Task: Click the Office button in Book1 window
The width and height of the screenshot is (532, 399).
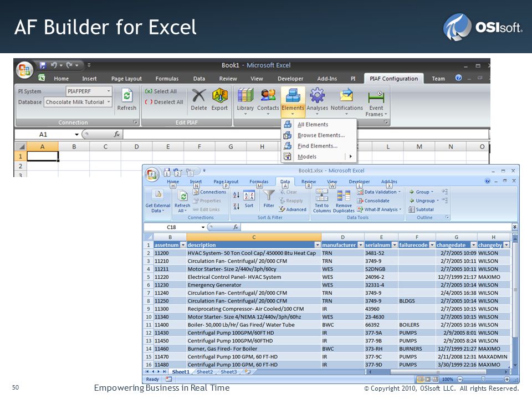Action: [x=24, y=70]
